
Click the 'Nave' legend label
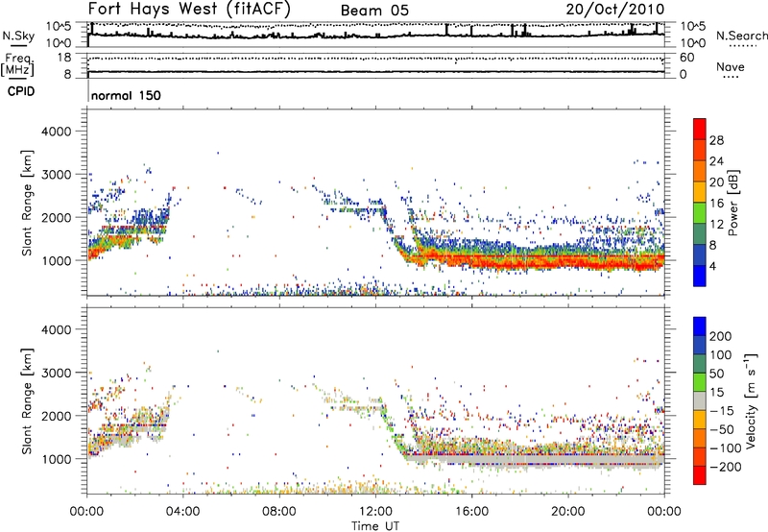(731, 67)
